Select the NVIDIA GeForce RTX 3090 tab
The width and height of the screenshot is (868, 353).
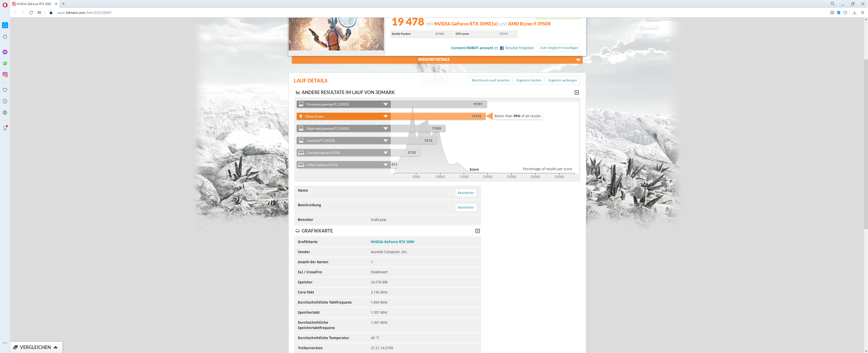click(34, 4)
